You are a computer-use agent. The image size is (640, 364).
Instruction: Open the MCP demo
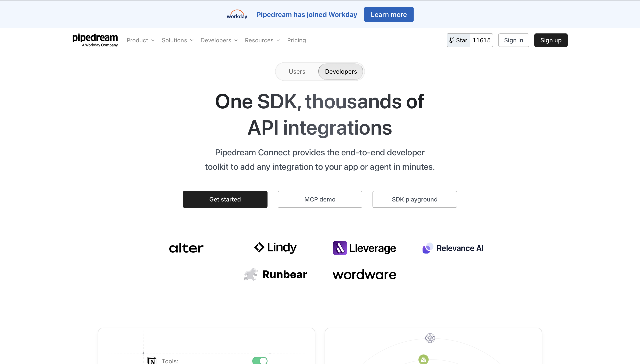[x=320, y=199]
